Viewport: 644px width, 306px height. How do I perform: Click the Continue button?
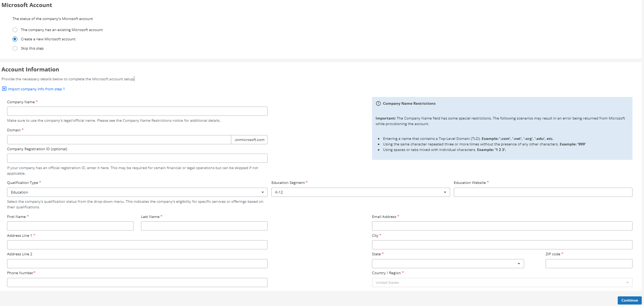coord(630,300)
